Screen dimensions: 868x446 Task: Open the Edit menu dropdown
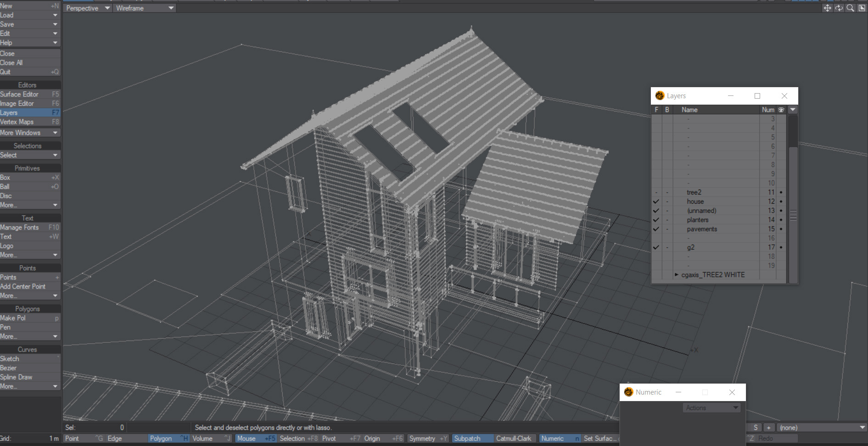[30, 33]
